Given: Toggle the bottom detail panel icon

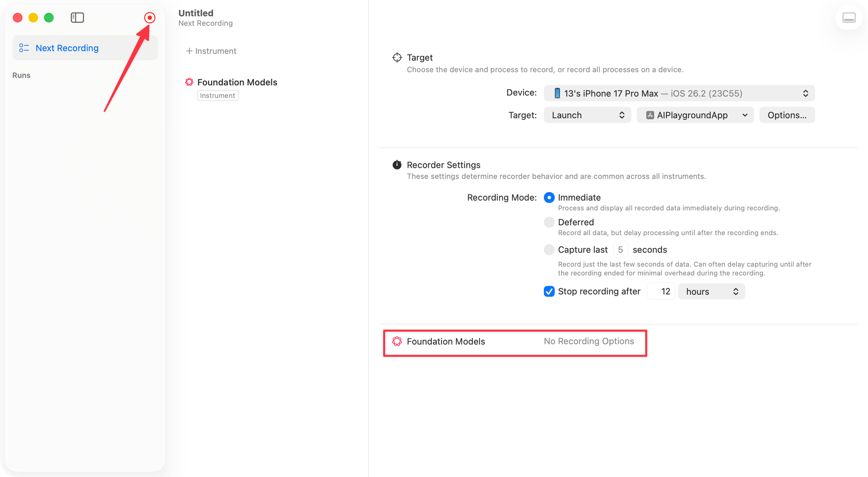Looking at the screenshot, I should point(848,18).
